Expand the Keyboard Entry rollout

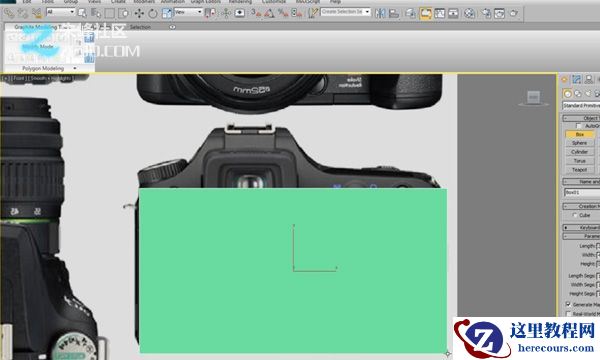point(581,227)
